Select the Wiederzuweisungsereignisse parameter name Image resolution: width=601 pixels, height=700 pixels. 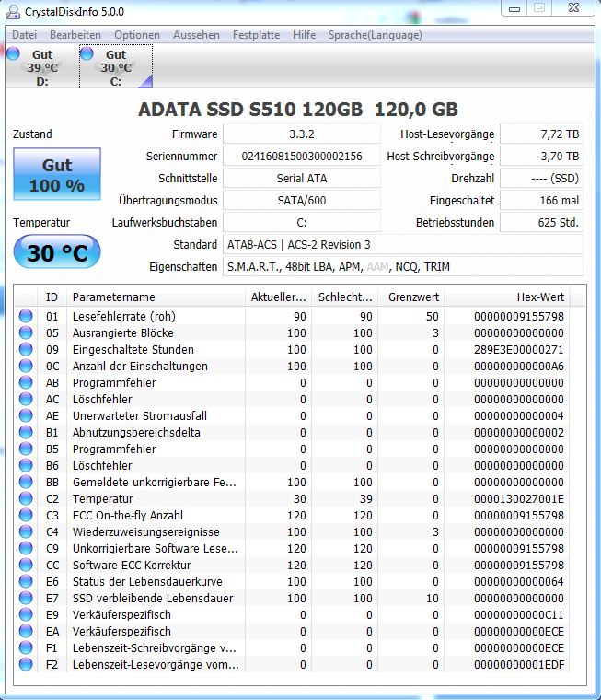point(146,532)
